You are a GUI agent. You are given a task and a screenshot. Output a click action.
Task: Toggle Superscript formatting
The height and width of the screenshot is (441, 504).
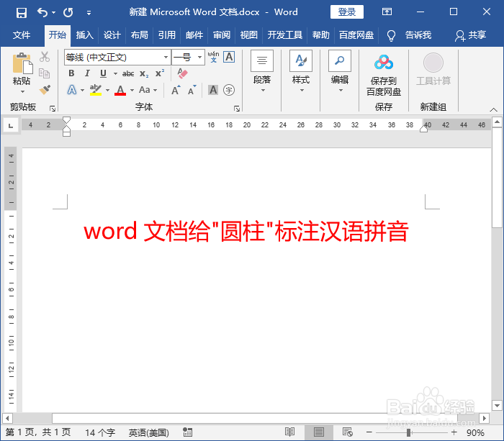pyautogui.click(x=160, y=73)
